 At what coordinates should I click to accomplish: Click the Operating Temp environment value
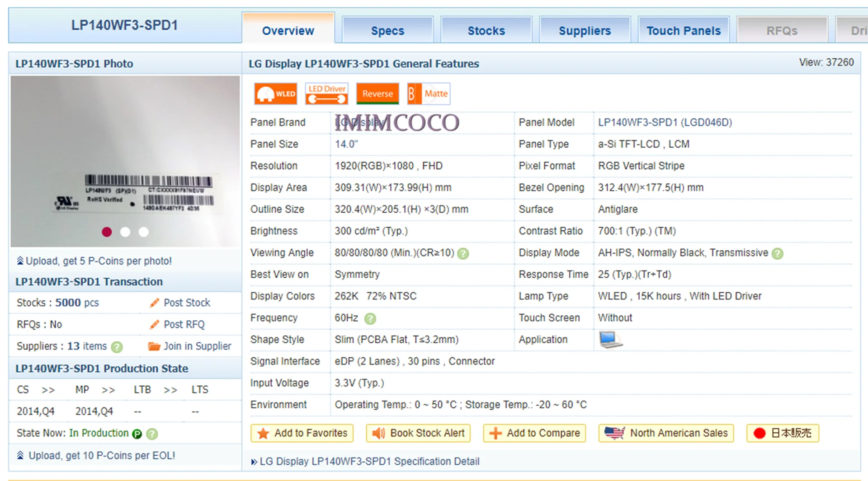click(461, 405)
